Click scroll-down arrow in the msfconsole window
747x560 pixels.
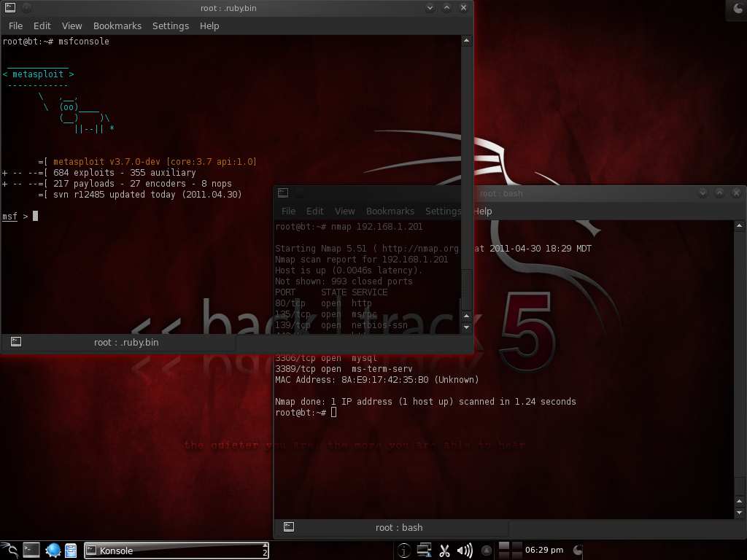pyautogui.click(x=467, y=328)
